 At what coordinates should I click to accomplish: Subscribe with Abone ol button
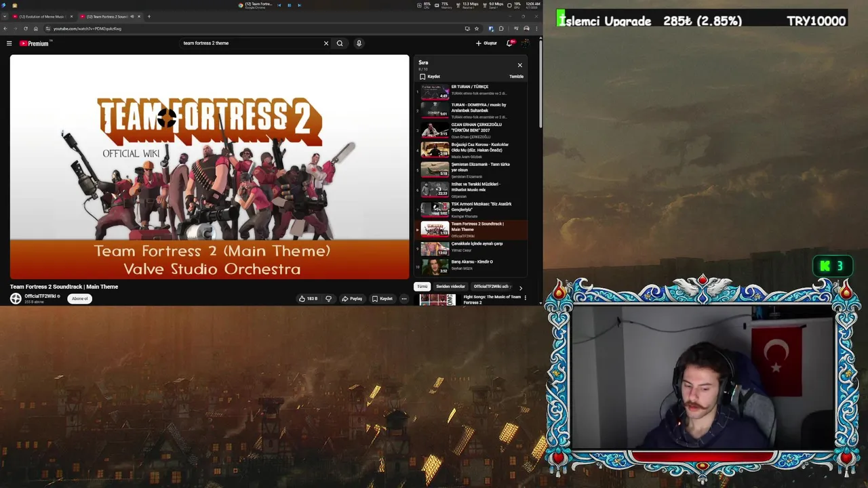(80, 298)
